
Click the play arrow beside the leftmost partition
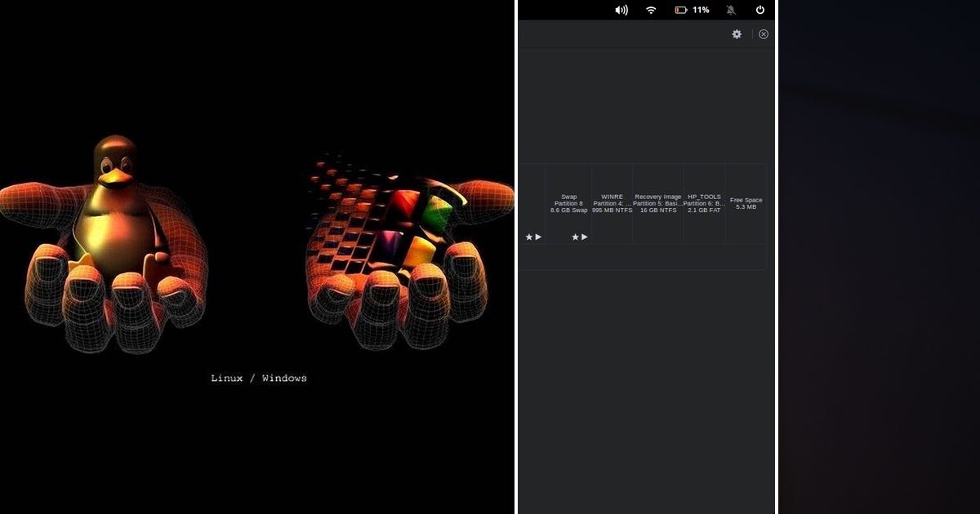tap(538, 237)
